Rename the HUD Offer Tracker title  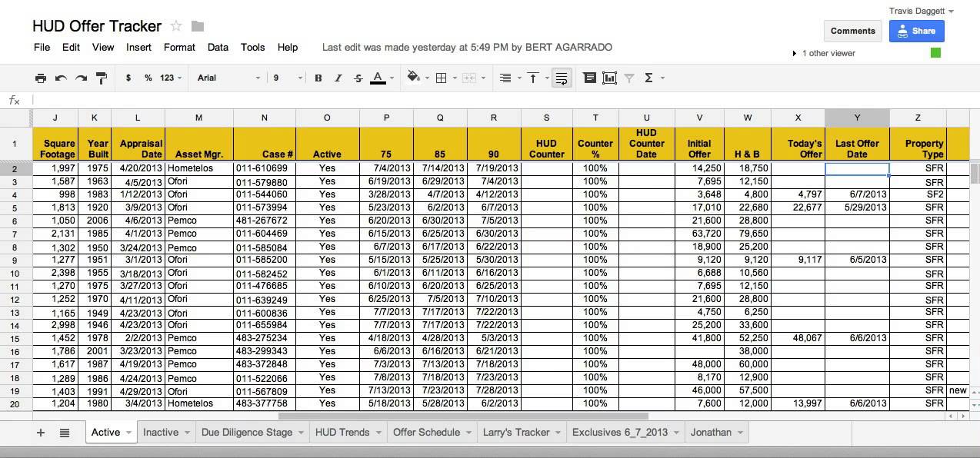coord(97,26)
